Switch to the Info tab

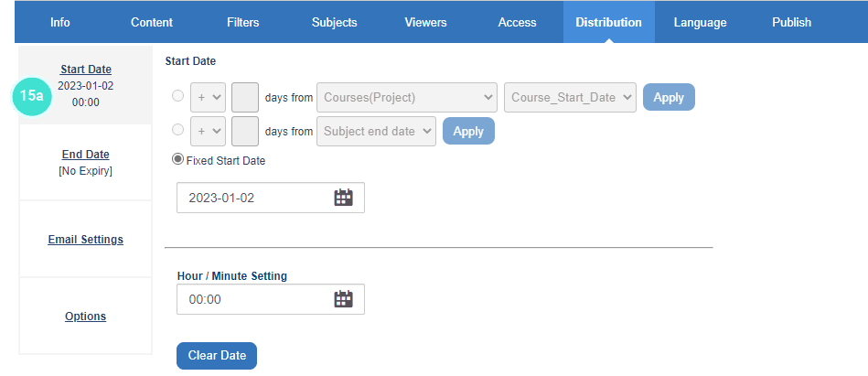[x=59, y=22]
